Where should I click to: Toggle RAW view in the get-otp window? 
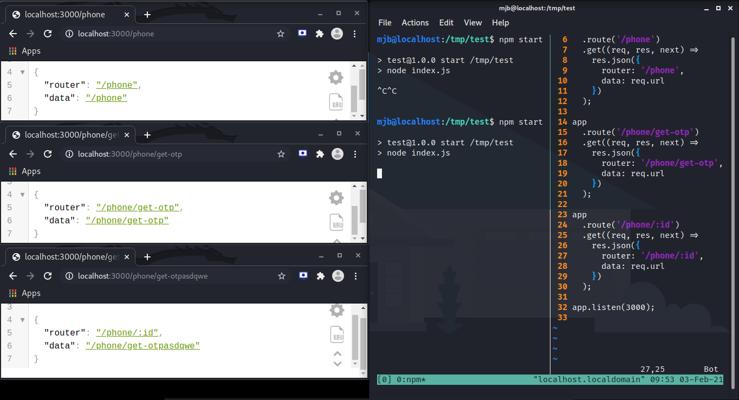pyautogui.click(x=337, y=221)
